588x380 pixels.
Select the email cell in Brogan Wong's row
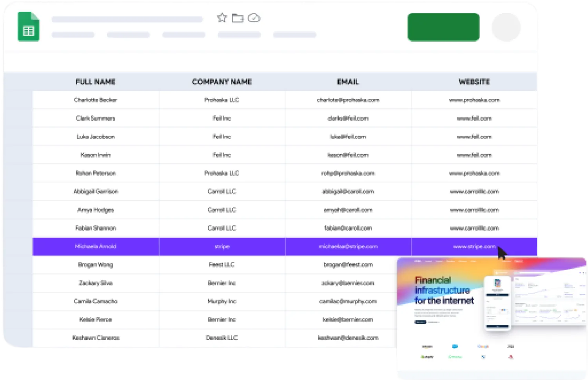point(348,265)
